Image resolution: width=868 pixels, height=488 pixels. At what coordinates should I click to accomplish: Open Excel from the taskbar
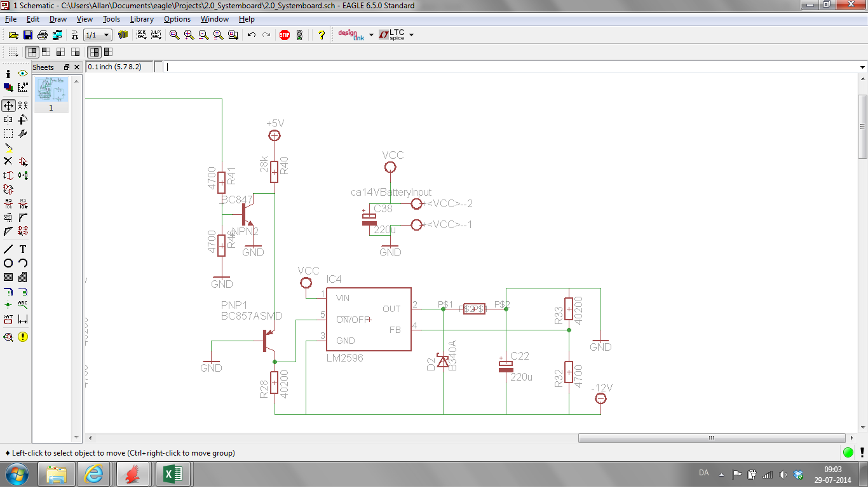click(173, 474)
